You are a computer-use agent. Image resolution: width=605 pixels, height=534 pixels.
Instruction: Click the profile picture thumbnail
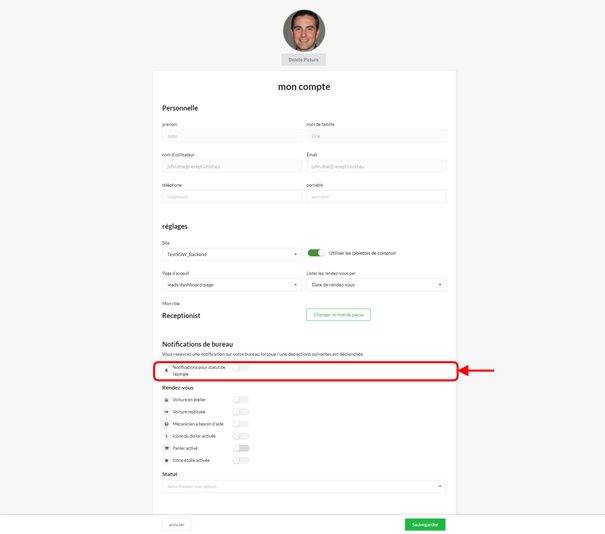coord(303,31)
